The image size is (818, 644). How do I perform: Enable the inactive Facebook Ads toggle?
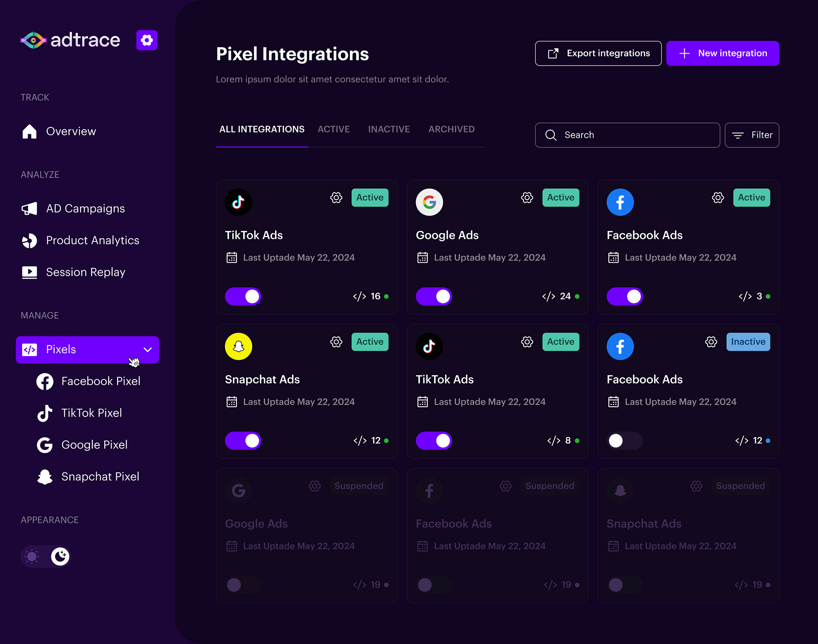coord(624,441)
